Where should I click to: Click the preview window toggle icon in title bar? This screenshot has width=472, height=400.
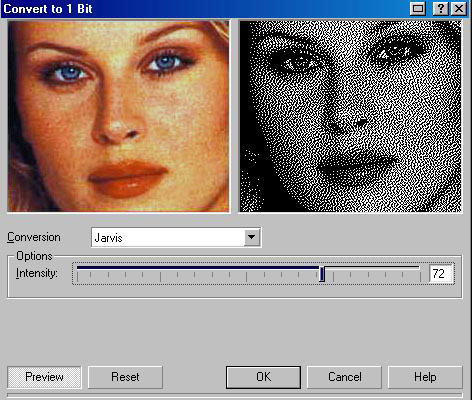pyautogui.click(x=418, y=8)
